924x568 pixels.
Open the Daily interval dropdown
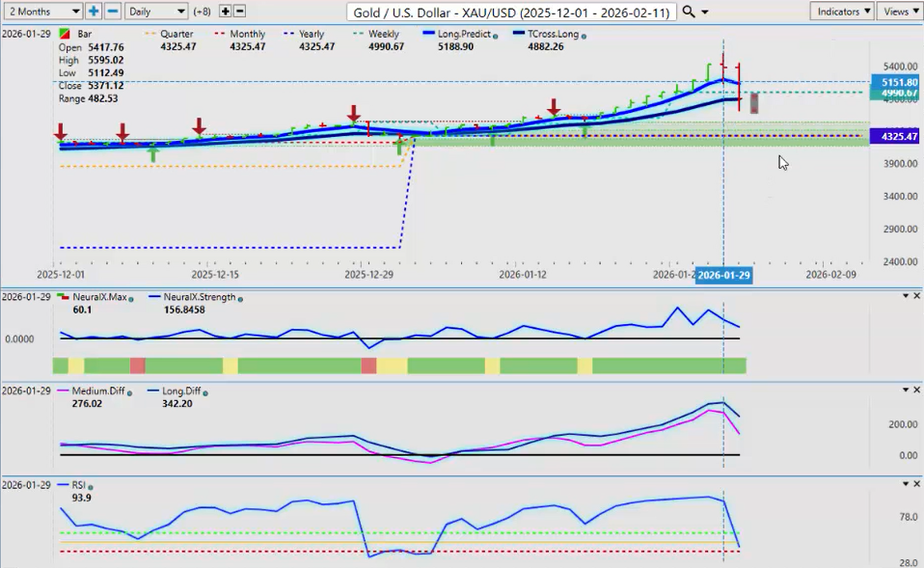155,12
